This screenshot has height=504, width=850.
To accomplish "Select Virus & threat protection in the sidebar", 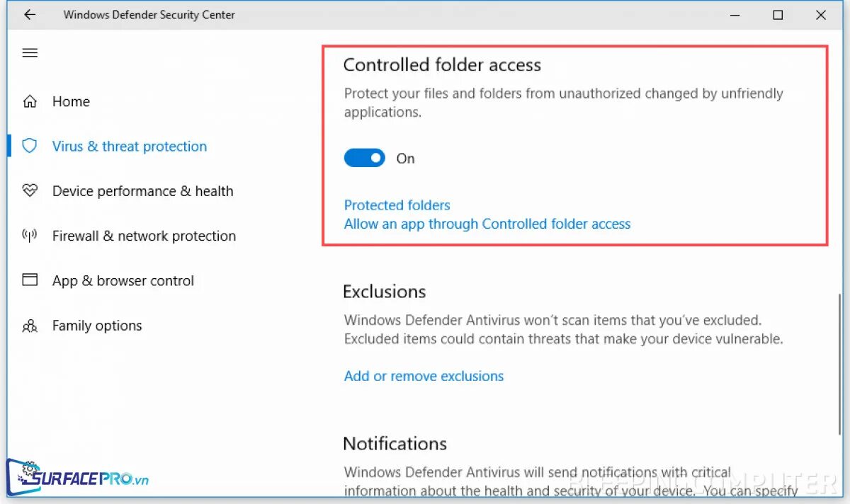I will tap(130, 147).
